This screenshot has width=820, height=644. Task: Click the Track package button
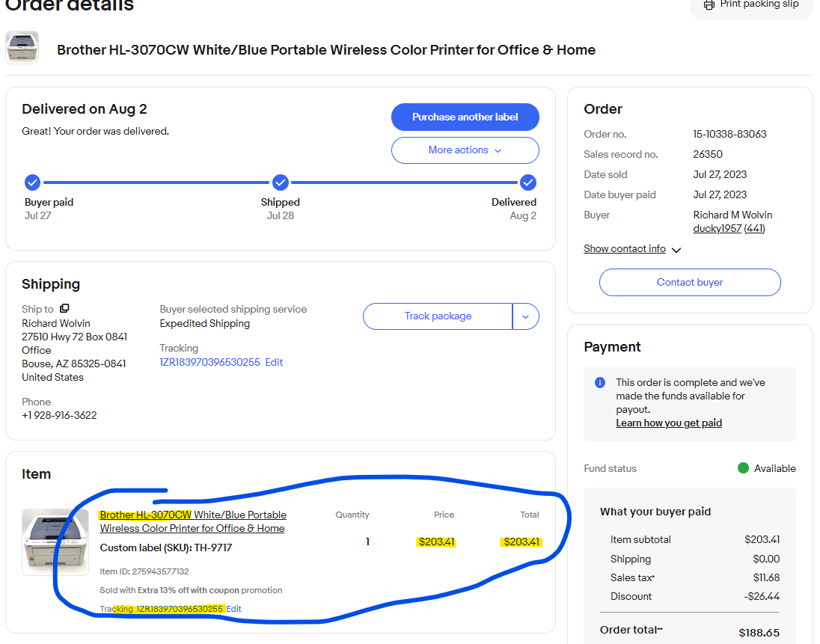click(438, 316)
